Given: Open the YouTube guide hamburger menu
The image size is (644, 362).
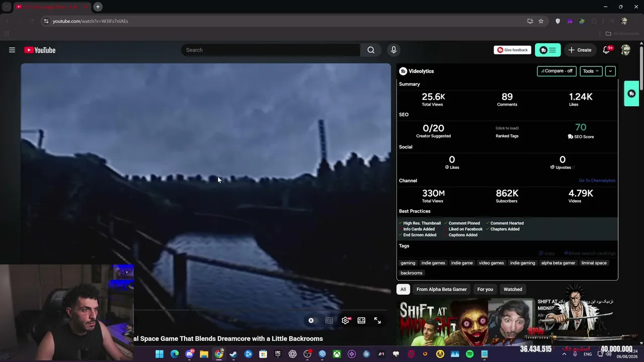Looking at the screenshot, I should (12, 50).
